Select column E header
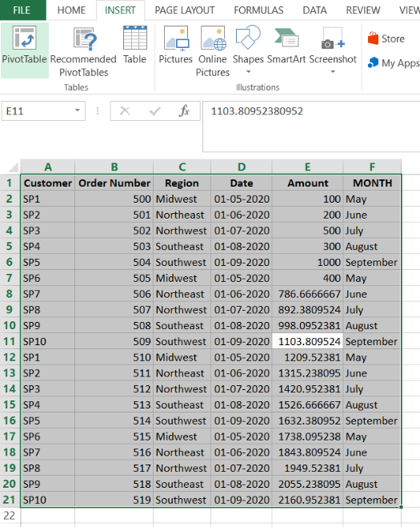This screenshot has height=527, width=420. pos(307,167)
